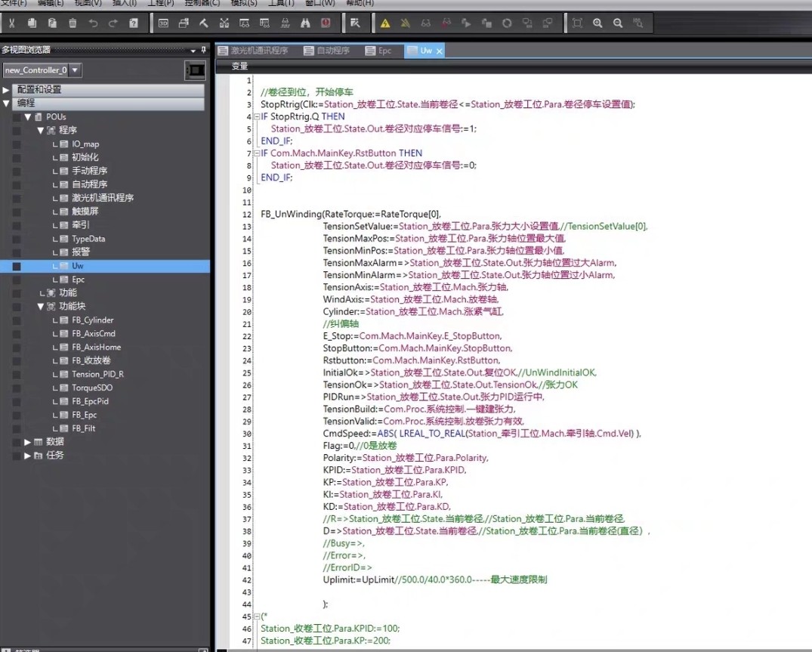Viewport: 812px width, 652px height.
Task: Click the Cut scissors toolbar icon
Action: click(12, 23)
